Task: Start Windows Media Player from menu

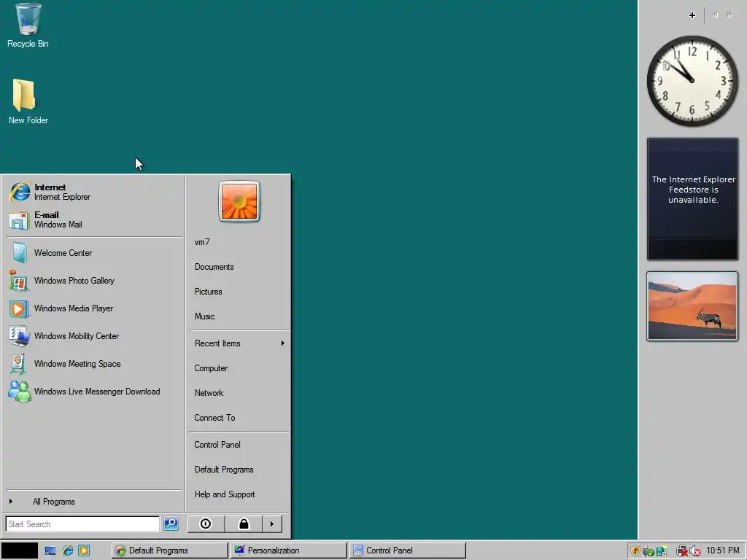Action: 94,308
